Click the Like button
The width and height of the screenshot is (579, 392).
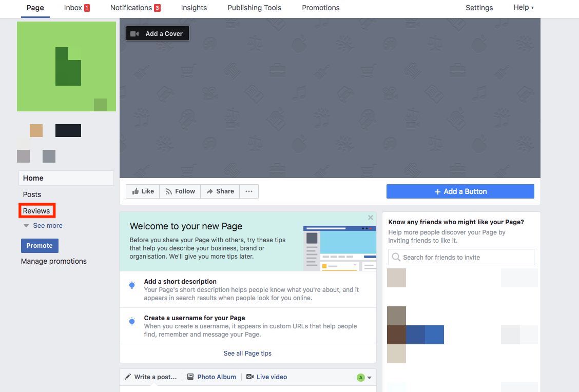point(143,191)
